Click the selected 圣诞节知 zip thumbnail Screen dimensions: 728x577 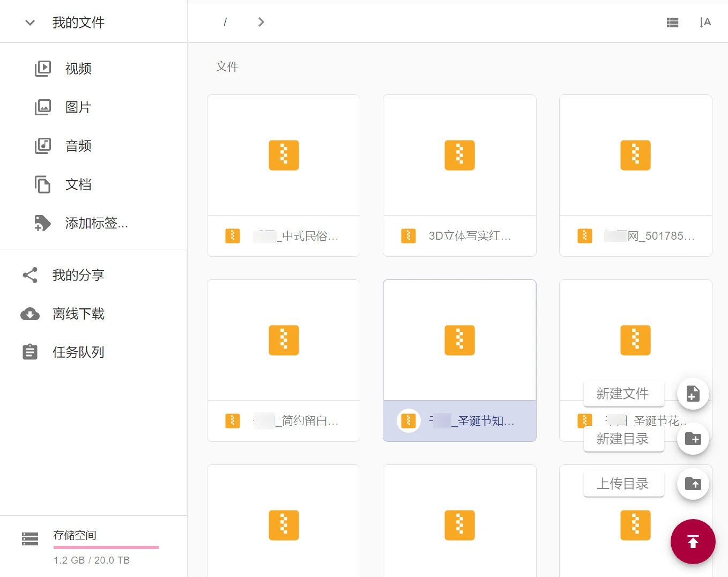click(459, 340)
